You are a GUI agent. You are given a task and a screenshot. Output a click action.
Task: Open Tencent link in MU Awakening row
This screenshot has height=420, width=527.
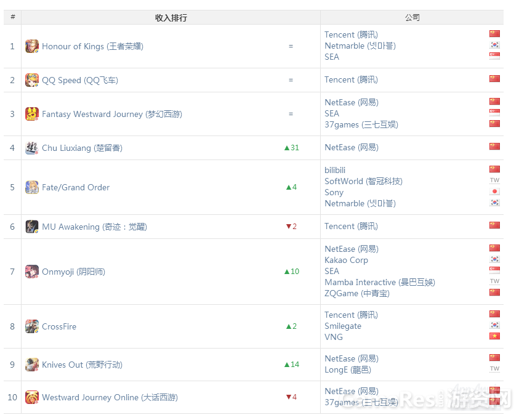pyautogui.click(x=351, y=226)
